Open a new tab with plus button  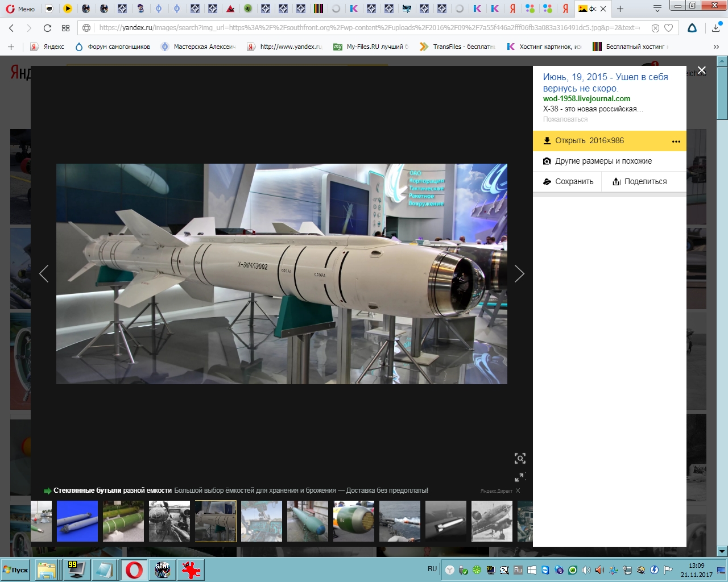click(x=620, y=9)
